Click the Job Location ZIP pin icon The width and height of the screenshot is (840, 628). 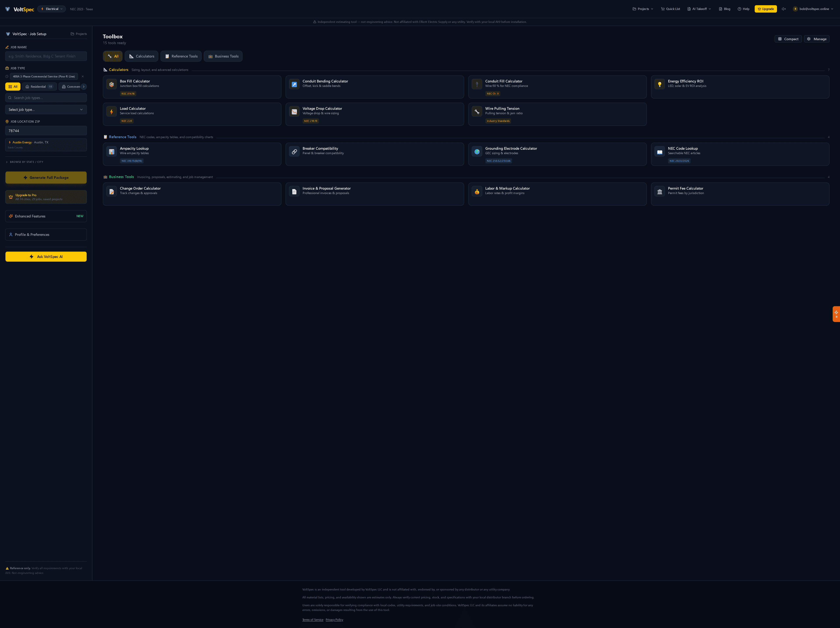pos(7,121)
